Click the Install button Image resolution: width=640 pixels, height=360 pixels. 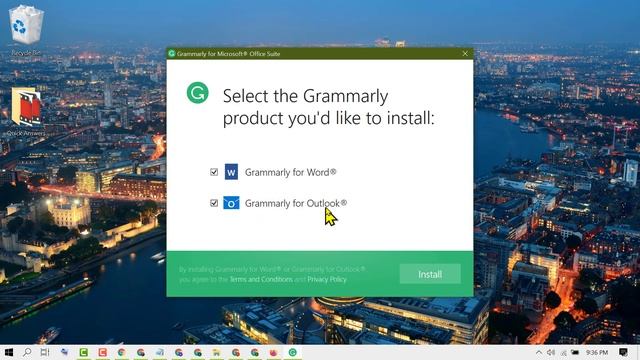click(x=430, y=274)
